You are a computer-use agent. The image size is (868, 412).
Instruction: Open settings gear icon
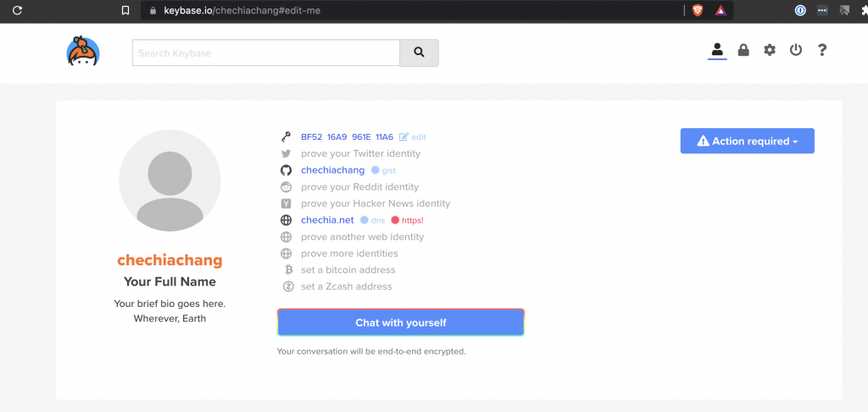[x=770, y=50]
